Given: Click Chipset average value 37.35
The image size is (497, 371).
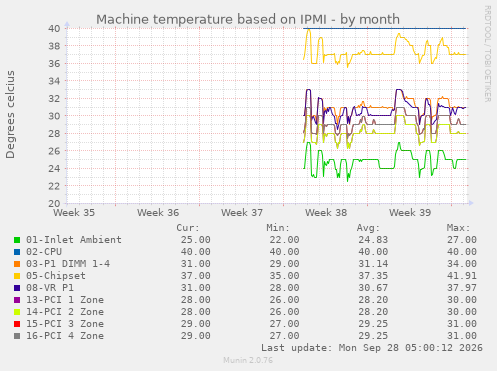Looking at the screenshot, I should [373, 276].
